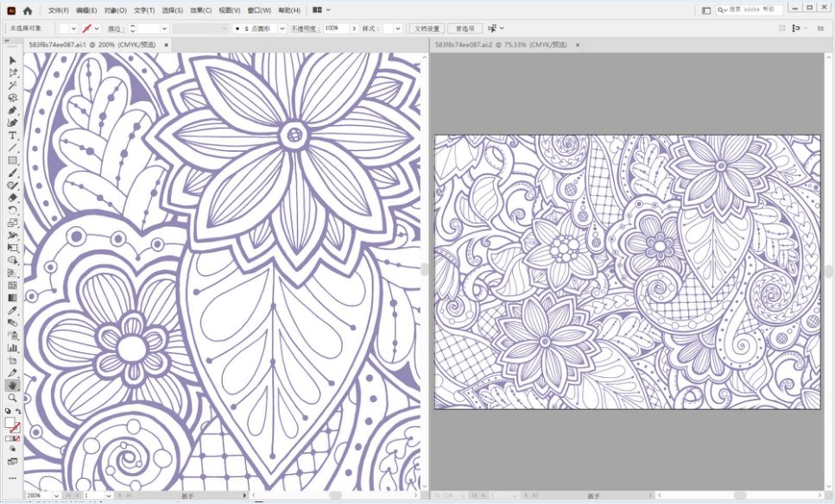Change the screen mode
Screen dimensions: 835x504
coord(12,462)
